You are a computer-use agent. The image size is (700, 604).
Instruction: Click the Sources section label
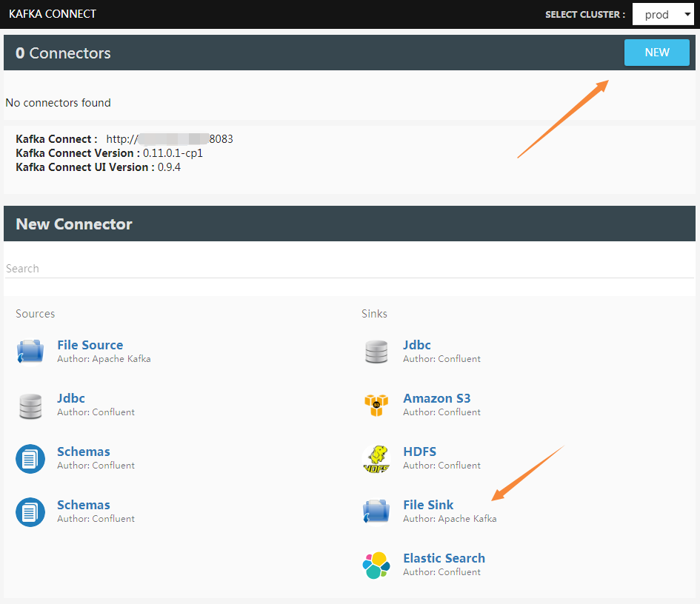click(x=35, y=313)
